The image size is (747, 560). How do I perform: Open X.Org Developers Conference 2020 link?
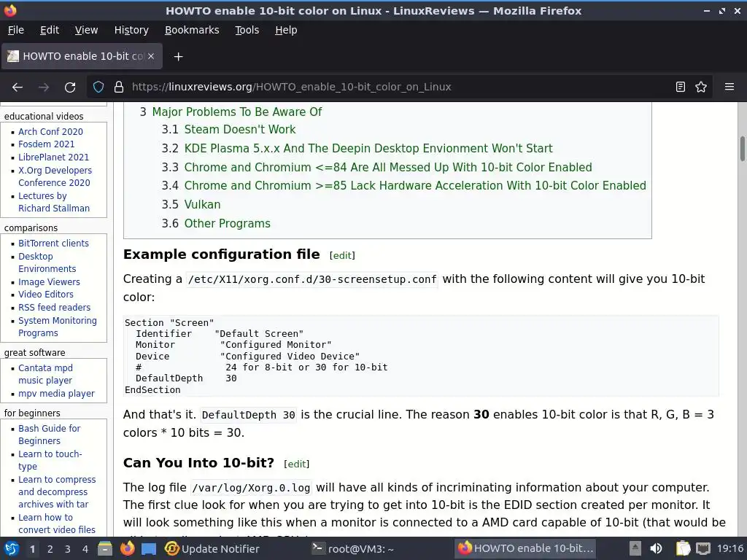(x=55, y=176)
